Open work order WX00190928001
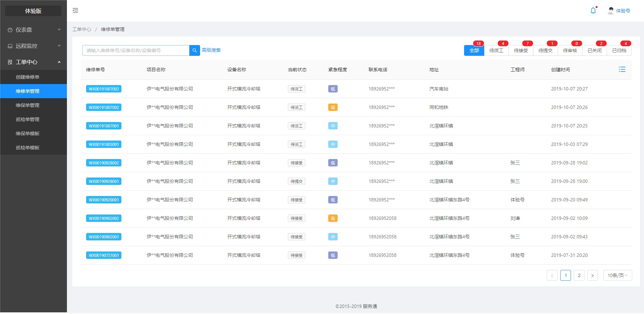This screenshot has width=644, height=314. click(104, 181)
